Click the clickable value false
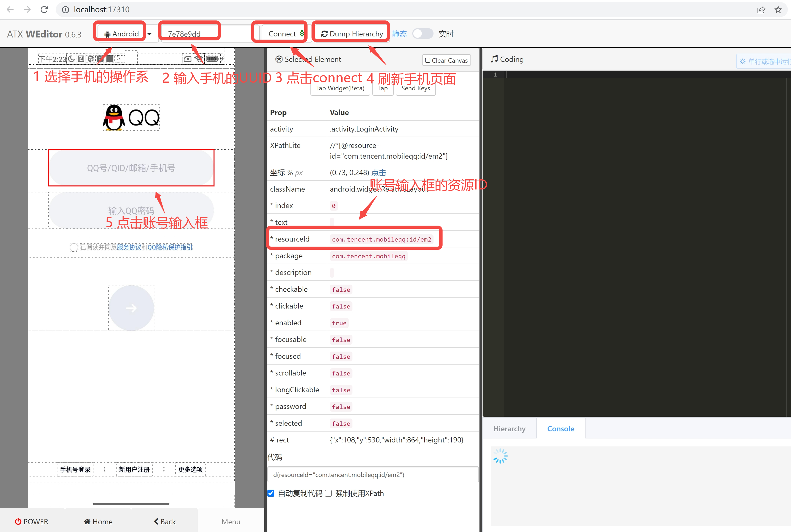This screenshot has width=791, height=532. tap(341, 306)
